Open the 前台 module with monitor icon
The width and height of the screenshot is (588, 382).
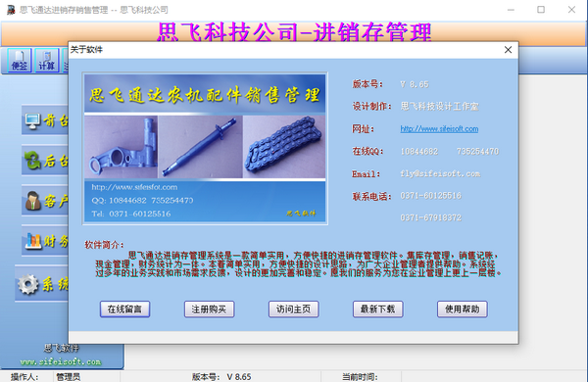(45, 119)
